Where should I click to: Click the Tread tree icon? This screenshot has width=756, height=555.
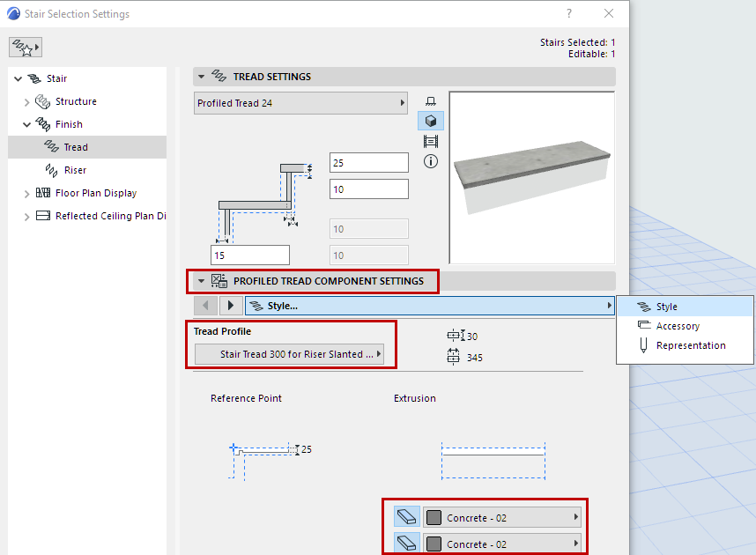pyautogui.click(x=51, y=146)
